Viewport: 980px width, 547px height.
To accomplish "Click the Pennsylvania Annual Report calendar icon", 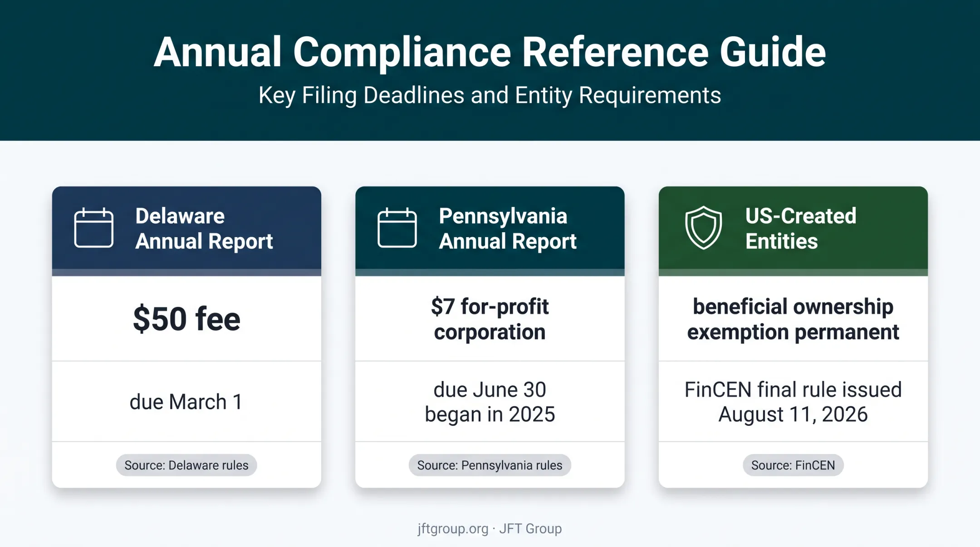I will (397, 228).
